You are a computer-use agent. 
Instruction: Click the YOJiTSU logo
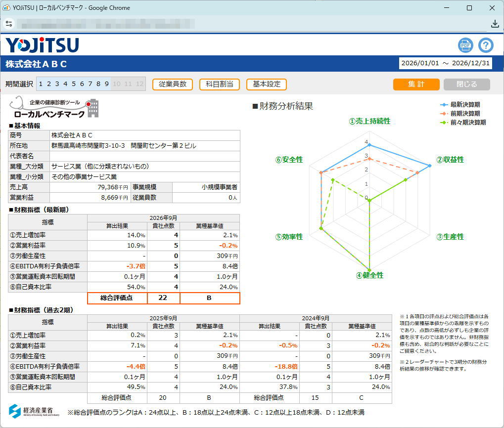tap(42, 45)
